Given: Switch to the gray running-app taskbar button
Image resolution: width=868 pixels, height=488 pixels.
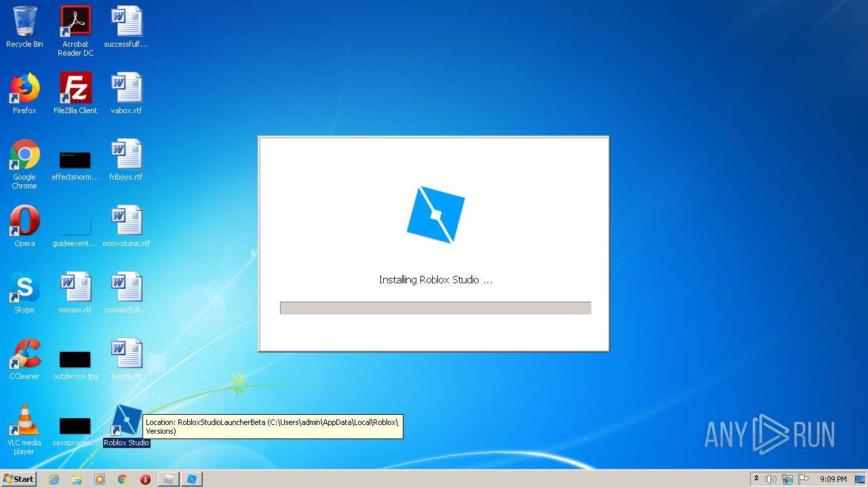Looking at the screenshot, I should (168, 479).
